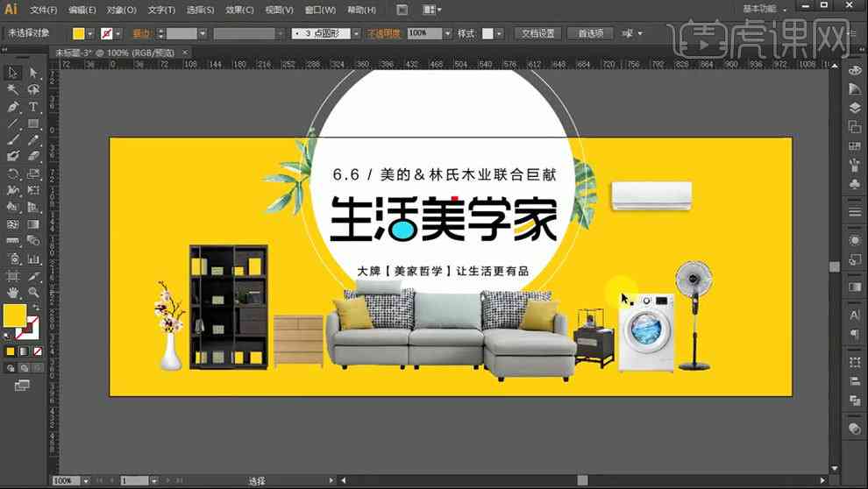868x489 pixels.
Task: Open the Layers panel icon
Action: [x=855, y=108]
